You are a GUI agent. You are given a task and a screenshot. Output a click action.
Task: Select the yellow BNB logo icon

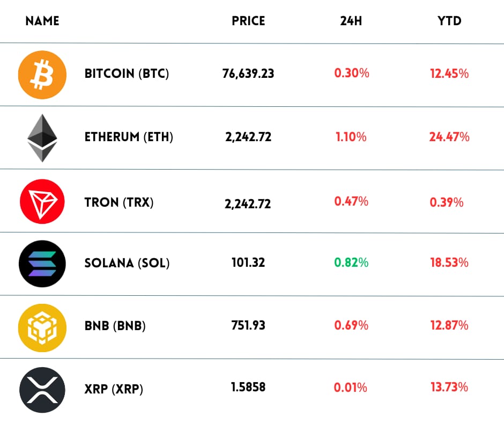(x=42, y=326)
